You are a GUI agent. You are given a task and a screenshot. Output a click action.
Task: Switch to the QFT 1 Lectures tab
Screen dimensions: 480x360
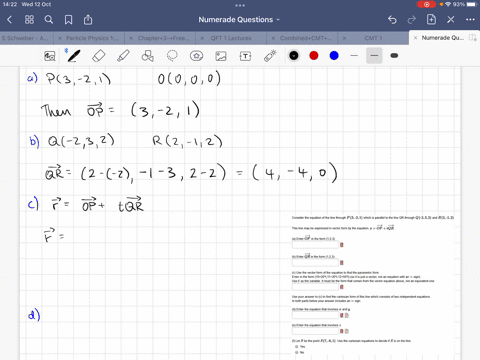coord(231,38)
